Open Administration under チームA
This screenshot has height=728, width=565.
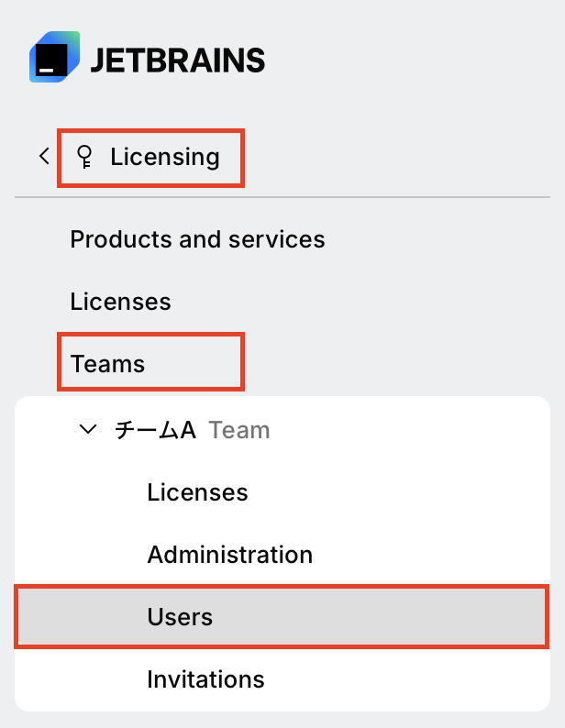230,555
